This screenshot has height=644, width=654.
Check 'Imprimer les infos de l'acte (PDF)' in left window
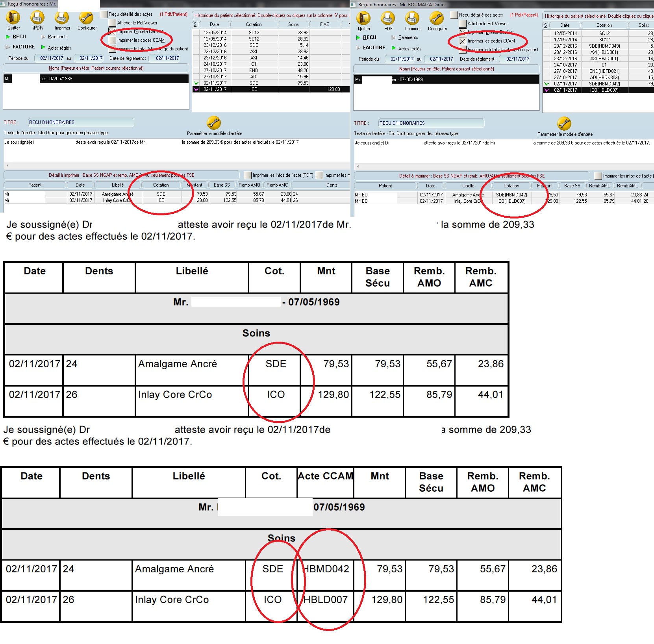click(248, 175)
